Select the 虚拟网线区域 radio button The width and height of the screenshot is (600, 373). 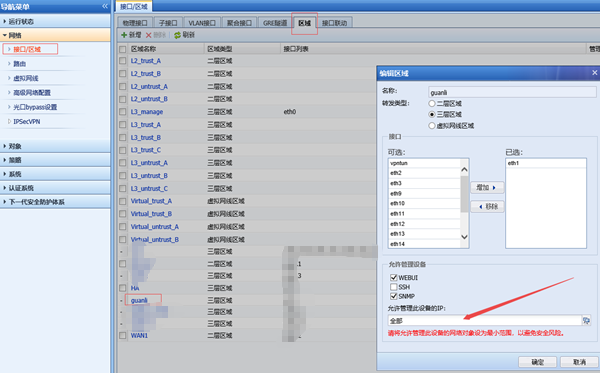pyautogui.click(x=432, y=125)
